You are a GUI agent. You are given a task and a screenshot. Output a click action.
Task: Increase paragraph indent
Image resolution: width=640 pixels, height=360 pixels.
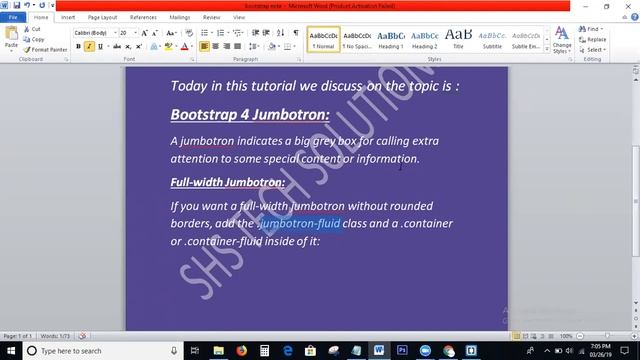(266, 33)
